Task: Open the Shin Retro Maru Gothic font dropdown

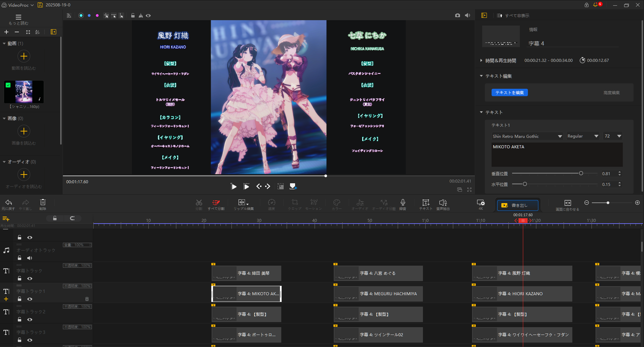Action: pyautogui.click(x=527, y=136)
